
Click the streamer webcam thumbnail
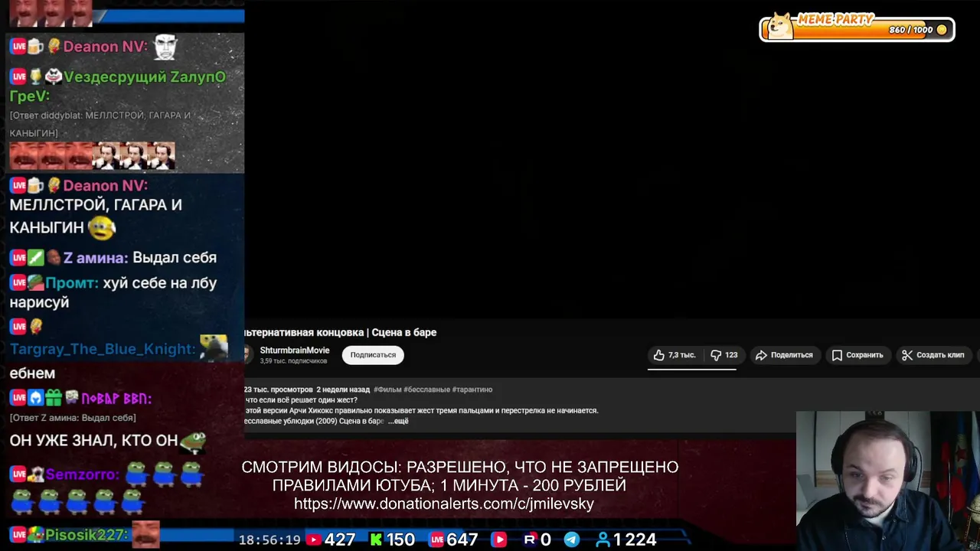click(888, 481)
